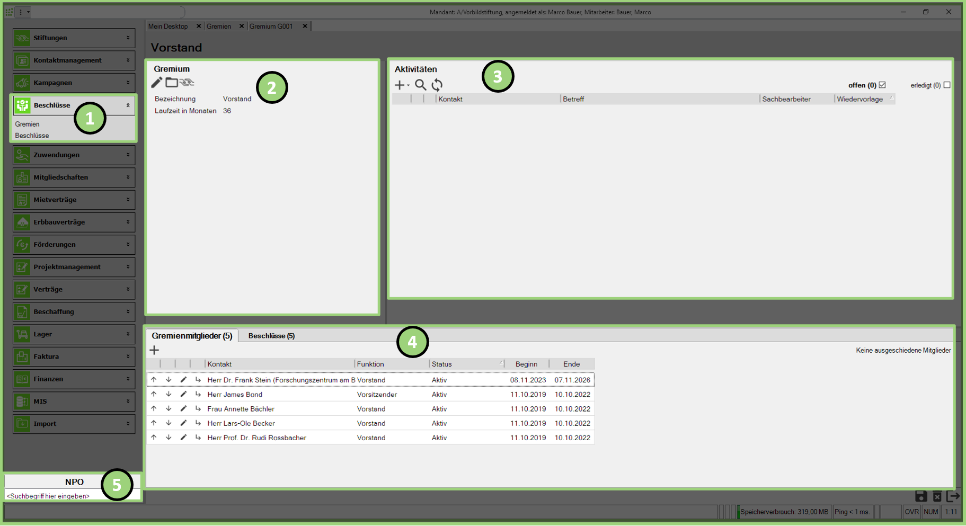Toggle the erledigt (0) checkbox
This screenshot has height=526, width=966.
(x=947, y=85)
